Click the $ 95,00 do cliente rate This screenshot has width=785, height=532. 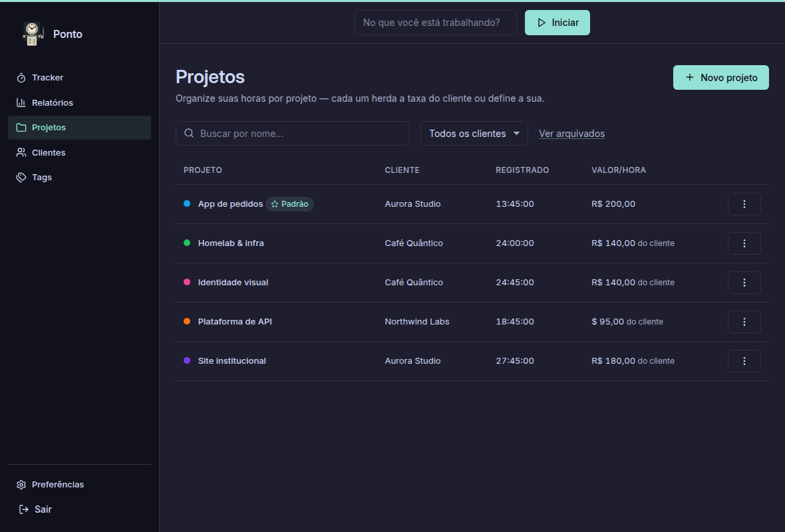(x=627, y=322)
